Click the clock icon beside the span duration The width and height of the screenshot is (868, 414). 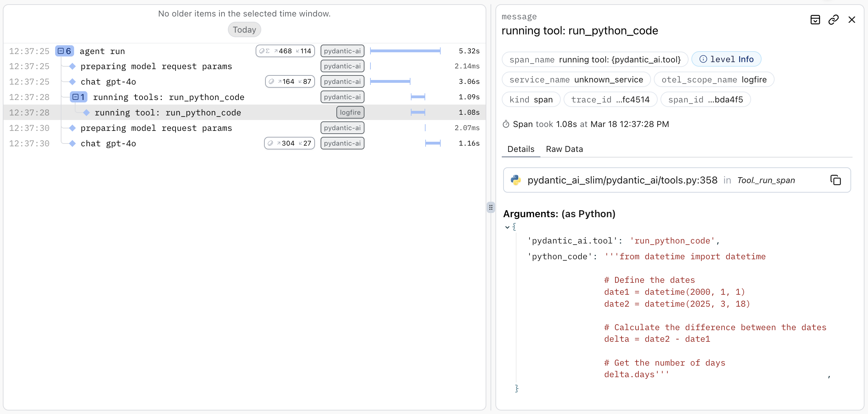pyautogui.click(x=506, y=124)
